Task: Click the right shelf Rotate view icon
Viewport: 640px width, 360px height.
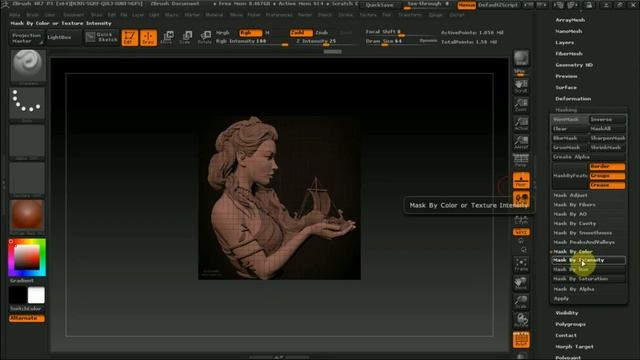Action: point(521,320)
